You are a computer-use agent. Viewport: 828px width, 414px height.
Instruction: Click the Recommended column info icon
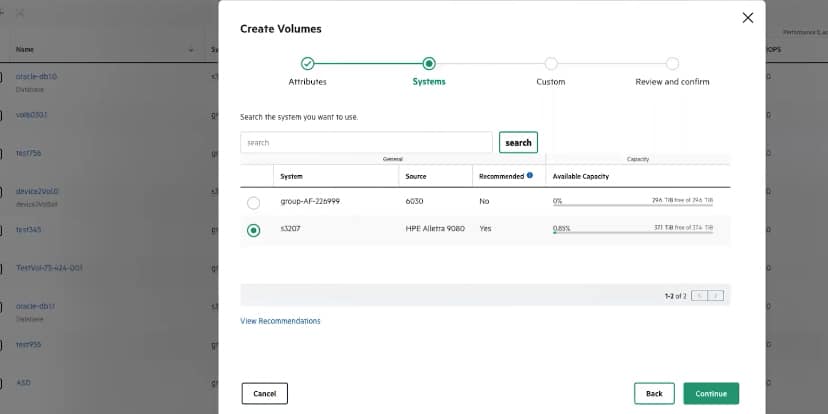point(530,175)
